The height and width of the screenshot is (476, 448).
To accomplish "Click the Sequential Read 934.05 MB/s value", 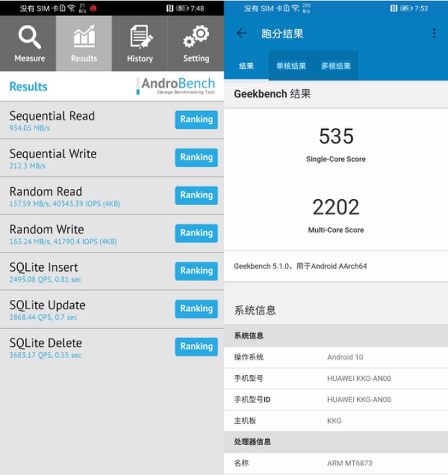I will point(29,128).
